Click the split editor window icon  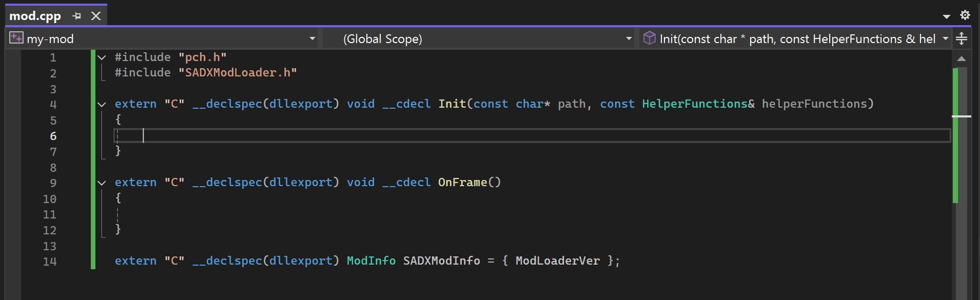click(x=962, y=38)
